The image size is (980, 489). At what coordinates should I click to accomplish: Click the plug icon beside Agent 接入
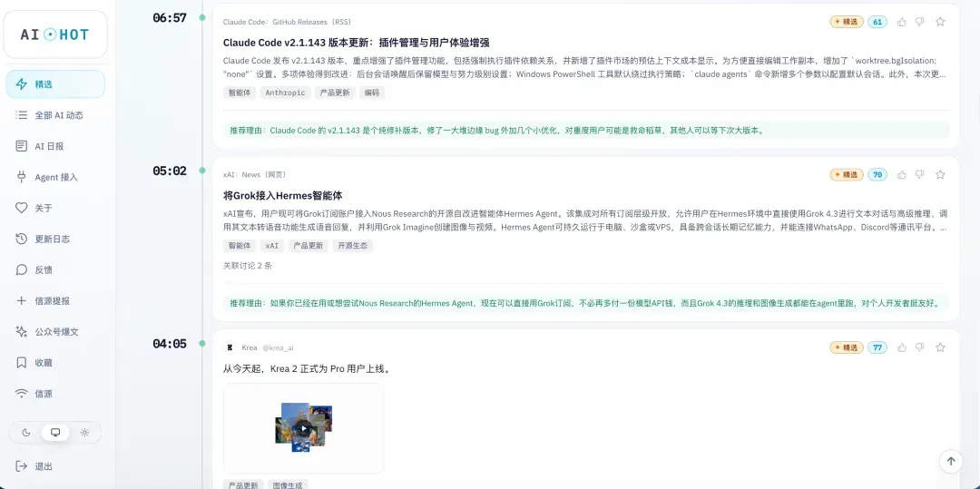22,177
